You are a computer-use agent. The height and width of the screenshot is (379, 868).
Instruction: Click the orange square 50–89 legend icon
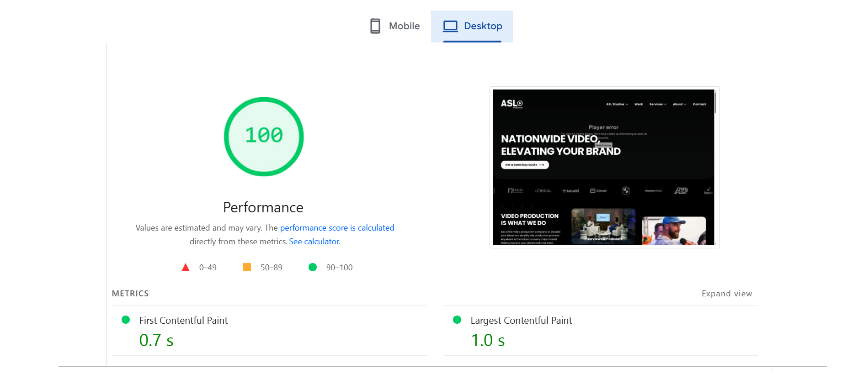(x=247, y=267)
